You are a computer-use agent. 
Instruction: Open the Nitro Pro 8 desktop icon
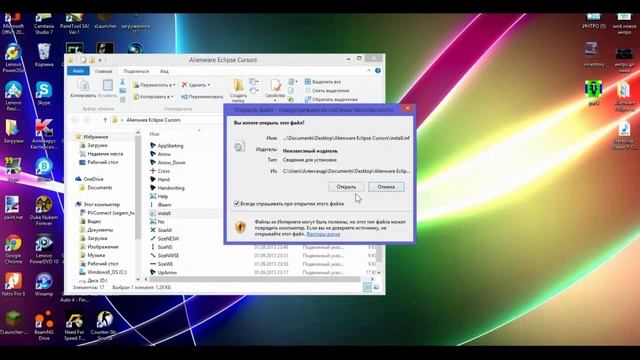pyautogui.click(x=13, y=284)
